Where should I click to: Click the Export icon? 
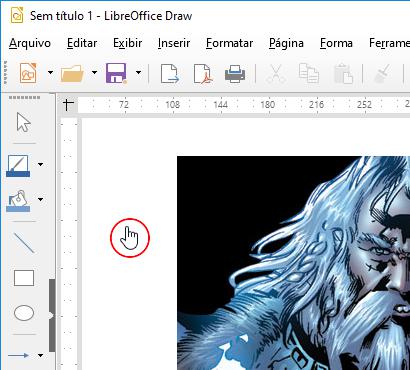coord(170,73)
